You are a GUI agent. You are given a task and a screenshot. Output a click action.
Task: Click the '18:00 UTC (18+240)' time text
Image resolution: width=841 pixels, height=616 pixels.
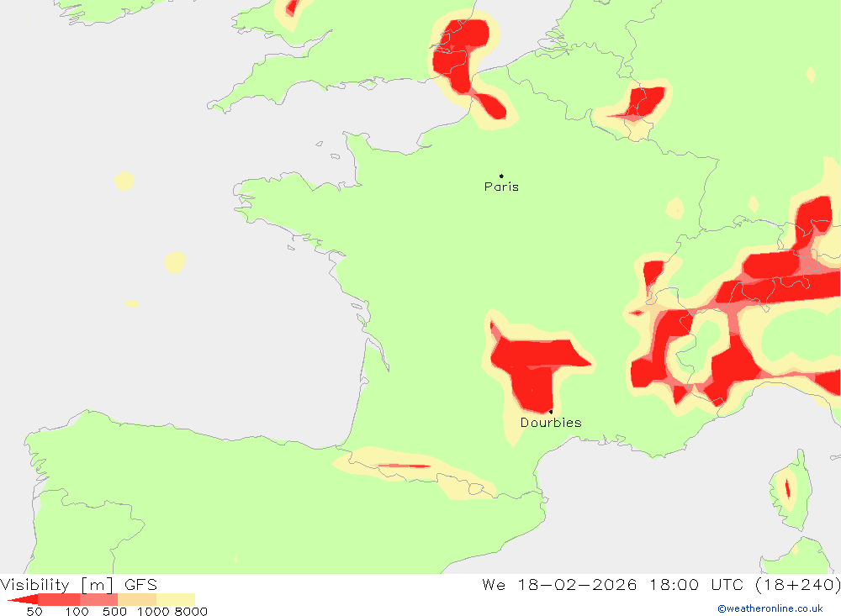click(745, 584)
